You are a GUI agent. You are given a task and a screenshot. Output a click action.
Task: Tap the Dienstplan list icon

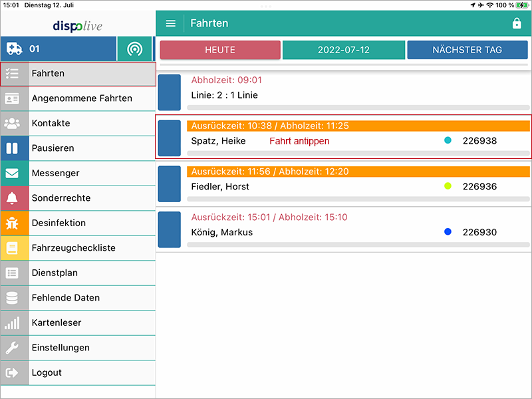(12, 273)
